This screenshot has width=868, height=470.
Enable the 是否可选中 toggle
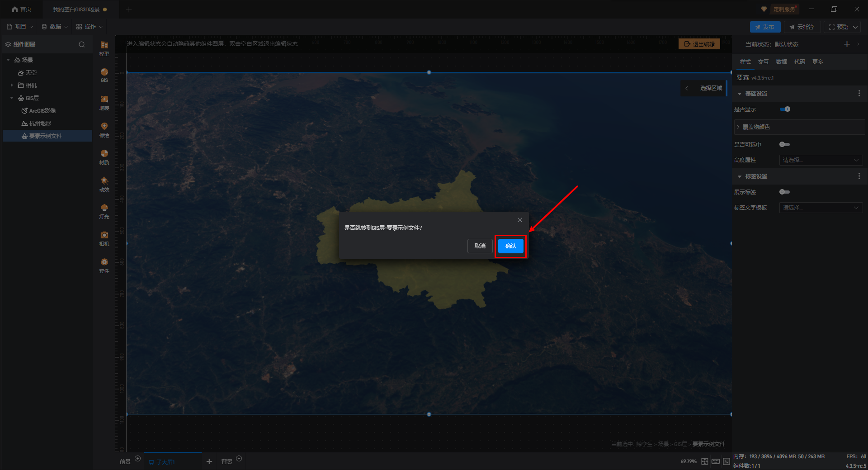(x=784, y=144)
